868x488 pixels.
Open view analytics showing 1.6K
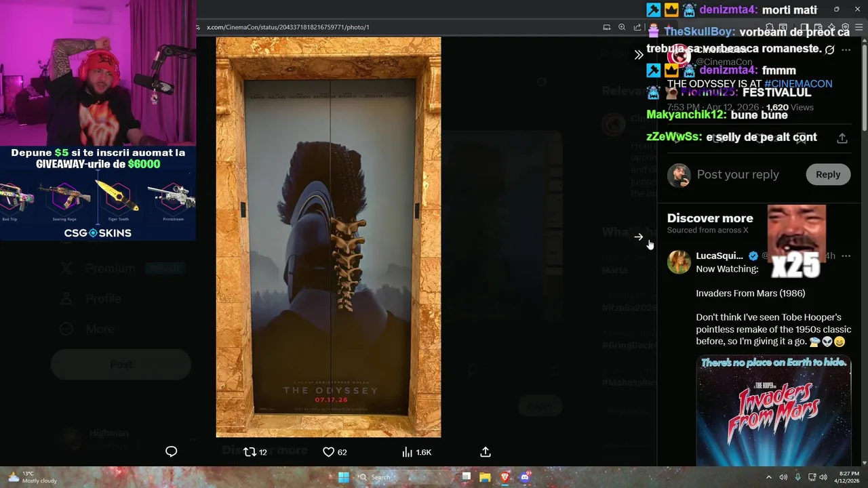point(416,452)
